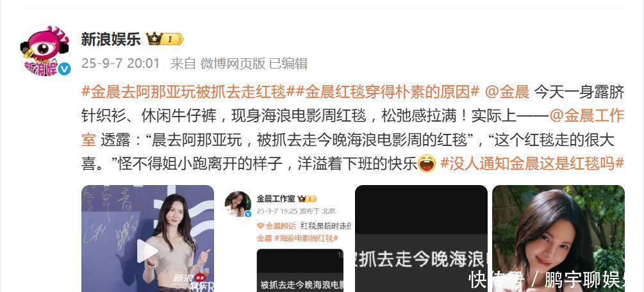Open the 金晨工作室 post screenshot thumbnail
644x292 pixels.
pos(285,239)
